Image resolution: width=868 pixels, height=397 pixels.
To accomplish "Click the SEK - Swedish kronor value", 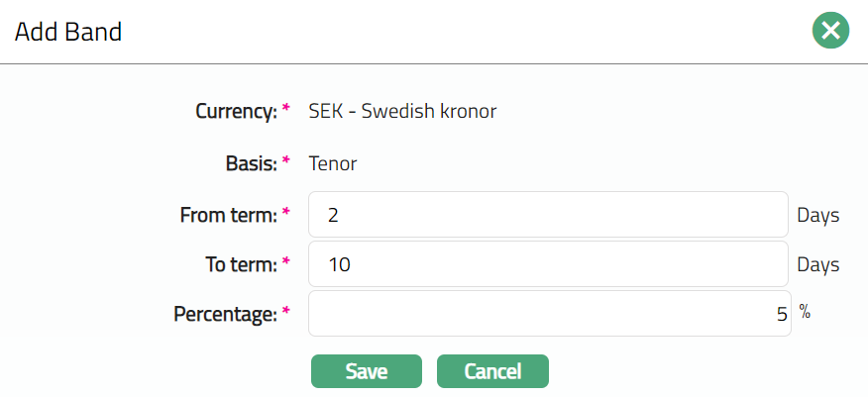I will tap(402, 111).
